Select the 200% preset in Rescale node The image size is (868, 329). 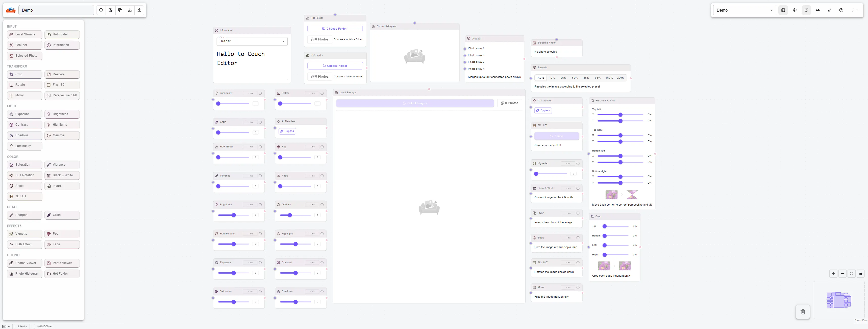[621, 78]
